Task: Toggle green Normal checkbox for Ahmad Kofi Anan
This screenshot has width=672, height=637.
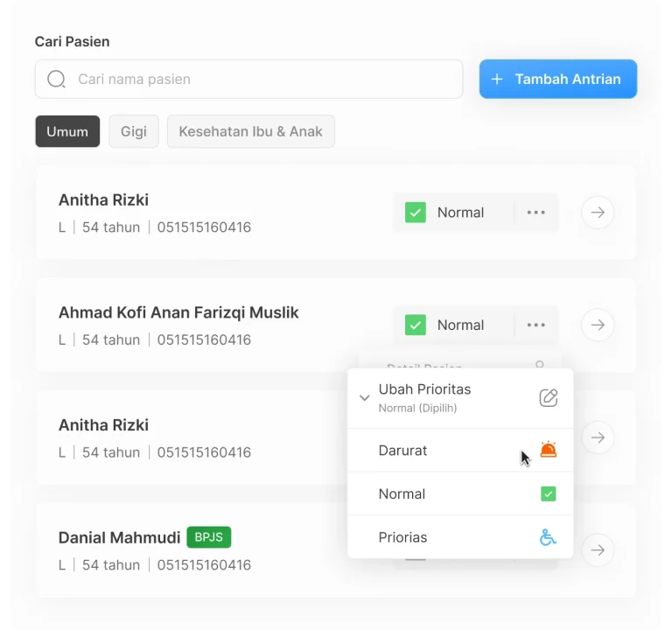Action: pyautogui.click(x=416, y=325)
